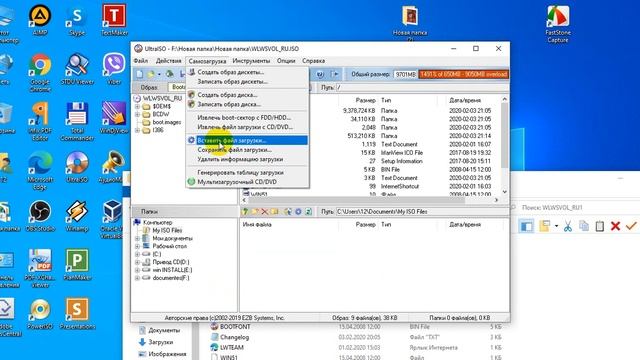The image size is (640, 360).
Task: Open the dropdown arrow beside the Open icon
Action: point(159,74)
